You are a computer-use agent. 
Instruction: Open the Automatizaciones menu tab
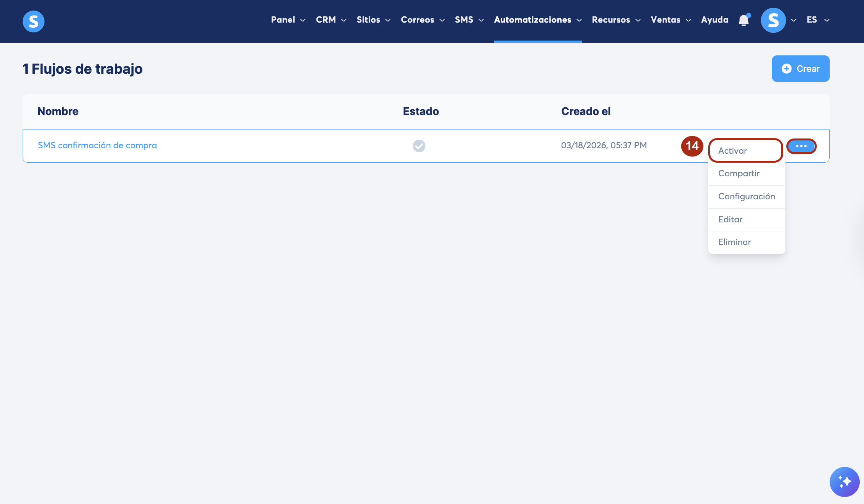point(537,20)
